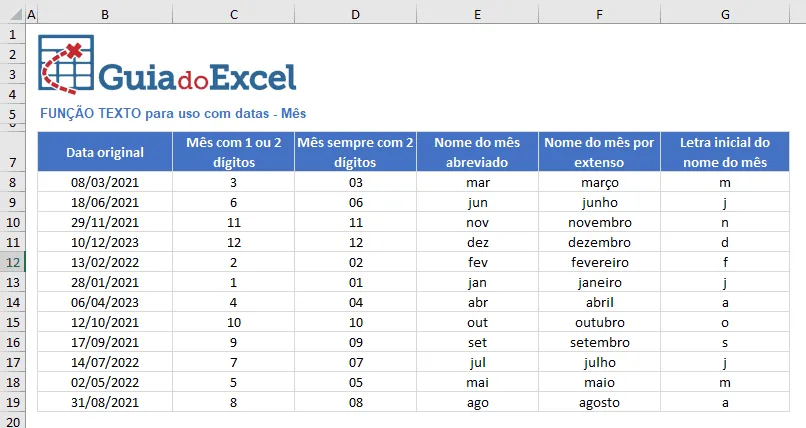806x428 pixels.
Task: Select cell containing 'novembro'
Action: [x=599, y=222]
